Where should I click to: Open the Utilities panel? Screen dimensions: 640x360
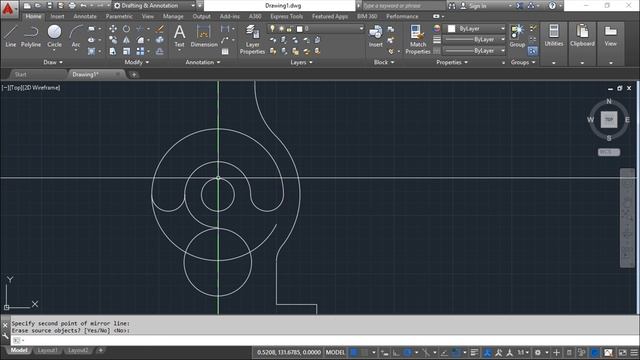(x=553, y=36)
